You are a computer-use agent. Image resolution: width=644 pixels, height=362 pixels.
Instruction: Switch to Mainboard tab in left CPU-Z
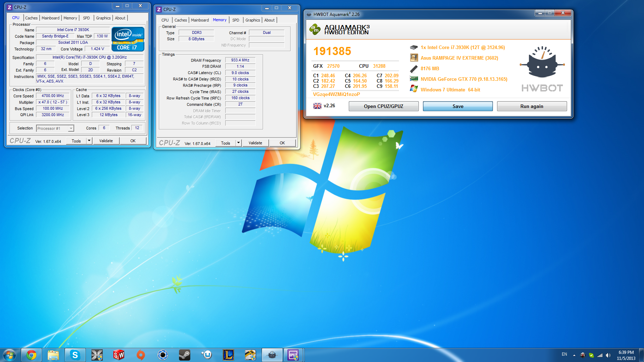point(50,18)
